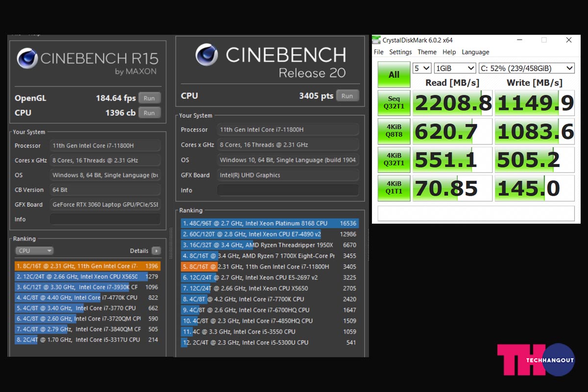The width and height of the screenshot is (588, 392).
Task: Select the Xeon CPU X5650 row in R20 ranking
Action: 269,288
